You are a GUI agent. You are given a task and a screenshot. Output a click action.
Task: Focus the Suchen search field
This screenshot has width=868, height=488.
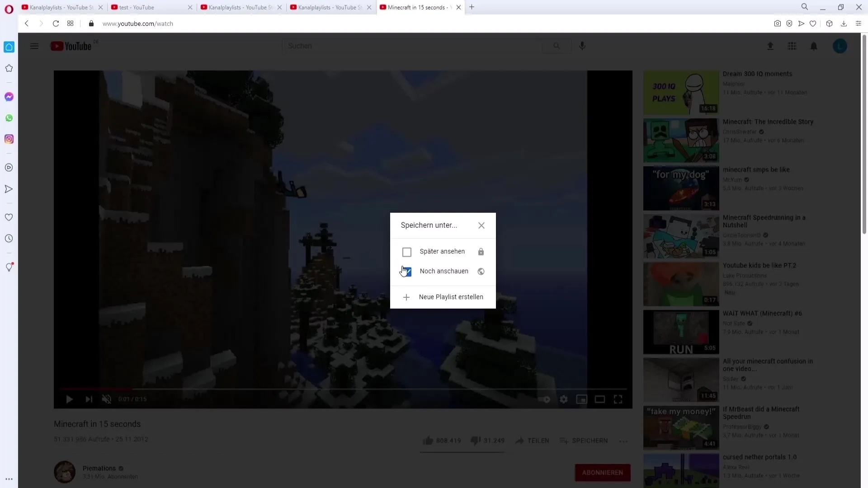(411, 46)
